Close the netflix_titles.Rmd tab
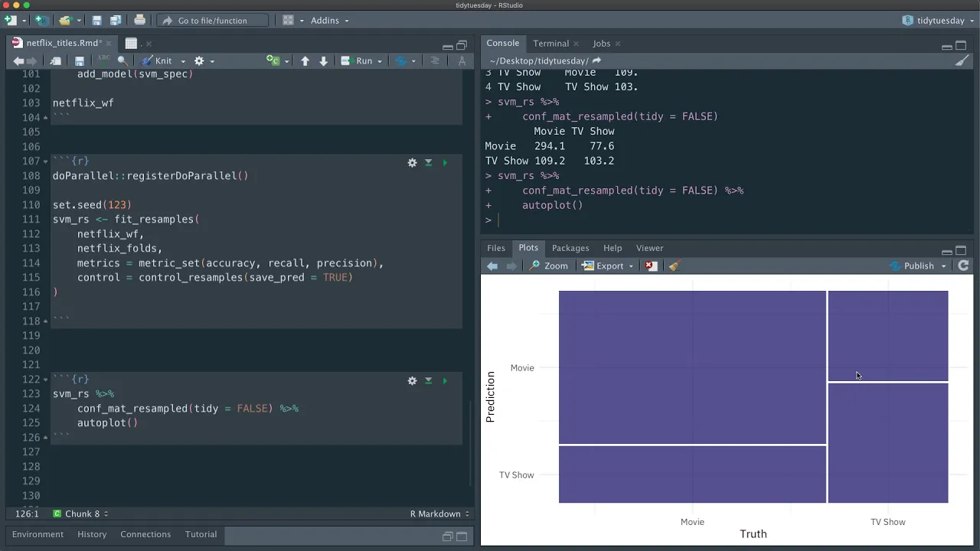 pyautogui.click(x=108, y=44)
